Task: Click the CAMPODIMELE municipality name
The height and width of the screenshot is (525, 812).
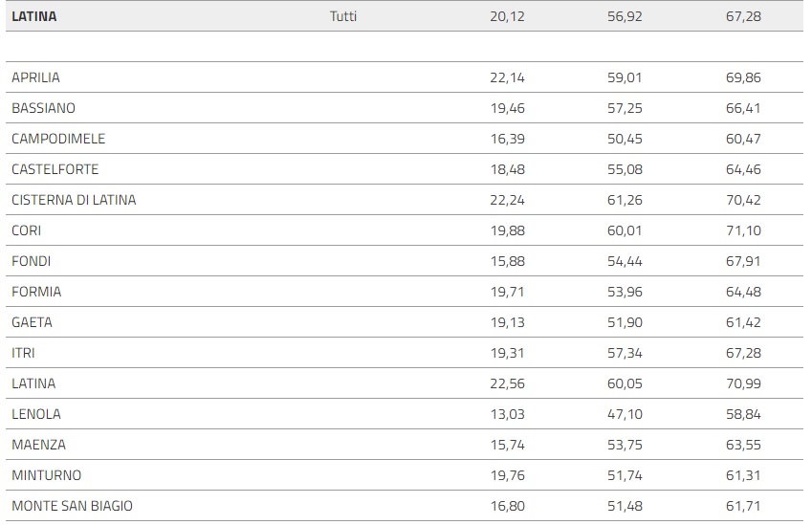Action: pos(58,139)
